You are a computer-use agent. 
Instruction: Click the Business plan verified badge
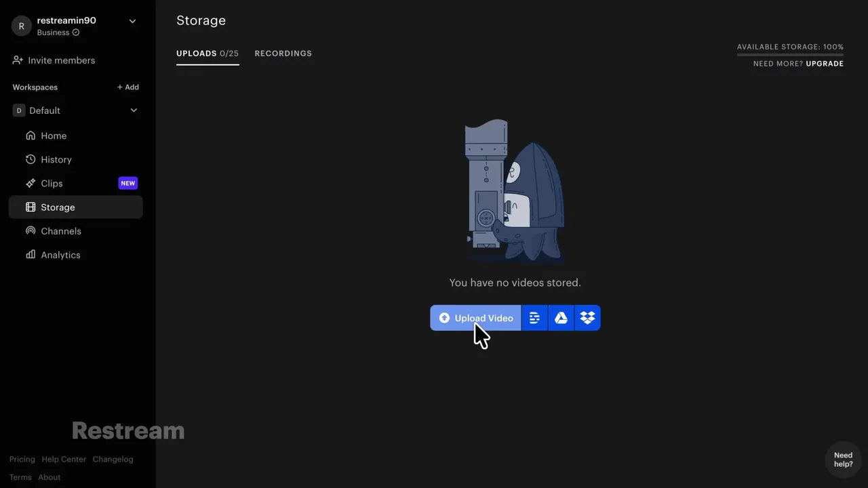pyautogui.click(x=76, y=33)
